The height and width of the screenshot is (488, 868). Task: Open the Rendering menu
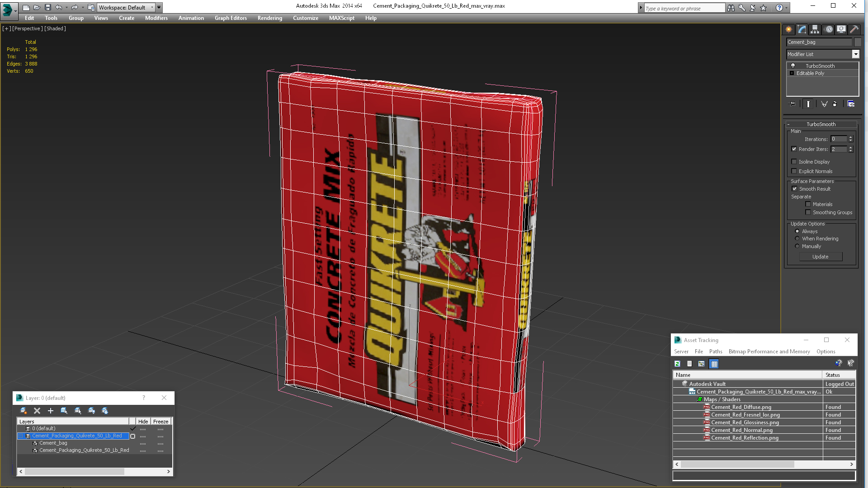[270, 18]
